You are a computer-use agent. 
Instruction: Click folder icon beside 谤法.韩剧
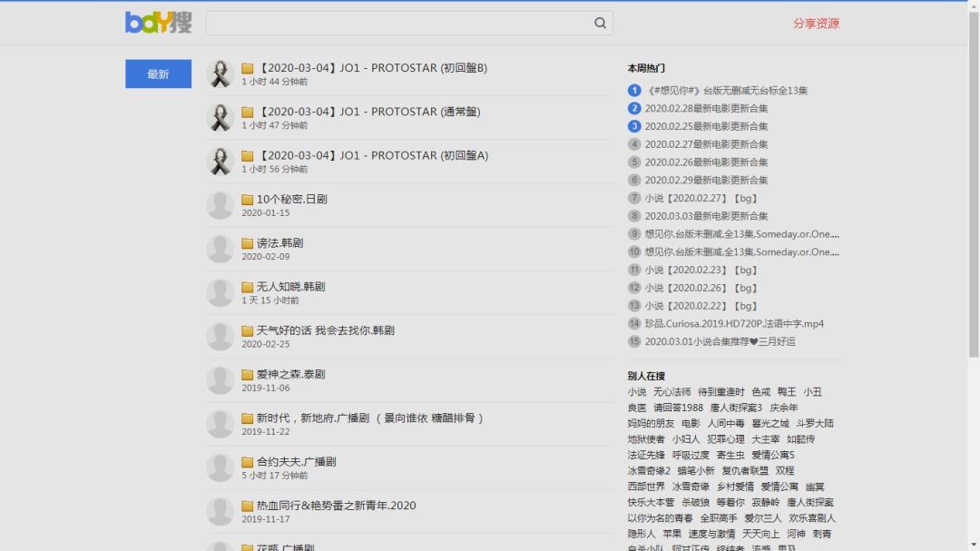pyautogui.click(x=247, y=243)
